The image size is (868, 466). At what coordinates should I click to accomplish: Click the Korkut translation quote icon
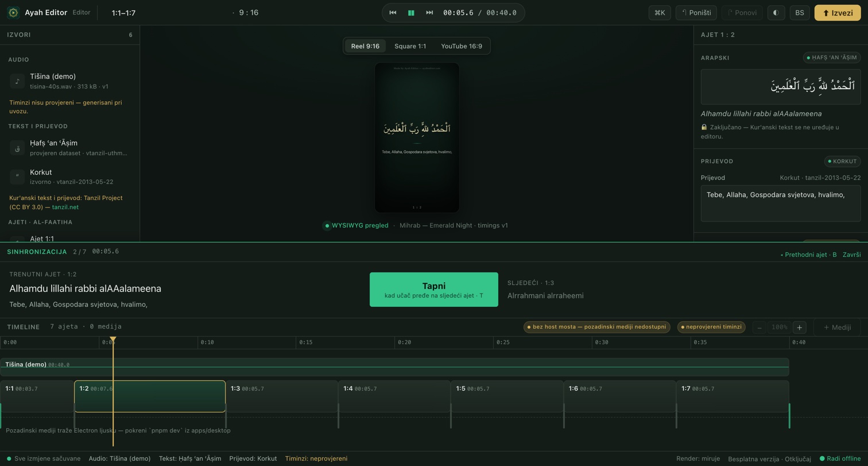click(17, 177)
